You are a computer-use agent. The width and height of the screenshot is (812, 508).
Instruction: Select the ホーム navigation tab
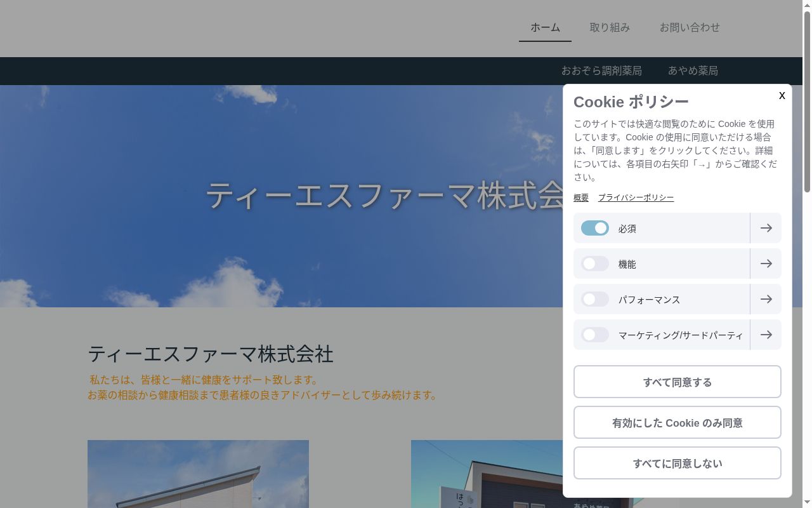coord(545,27)
